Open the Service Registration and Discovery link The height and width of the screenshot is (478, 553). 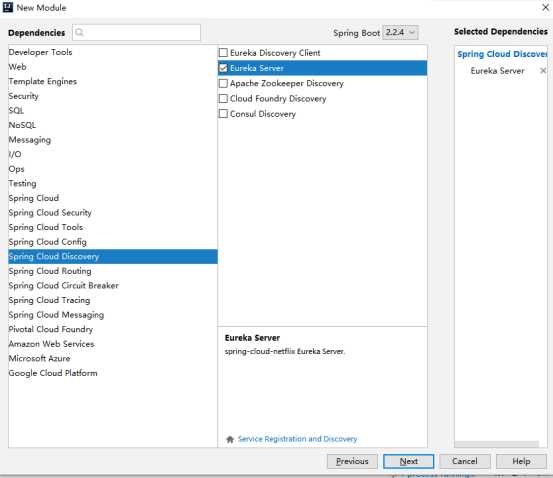coord(297,439)
